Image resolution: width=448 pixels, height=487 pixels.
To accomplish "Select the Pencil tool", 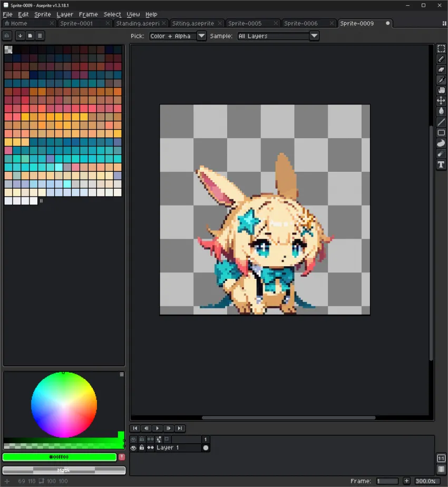I will [x=441, y=59].
